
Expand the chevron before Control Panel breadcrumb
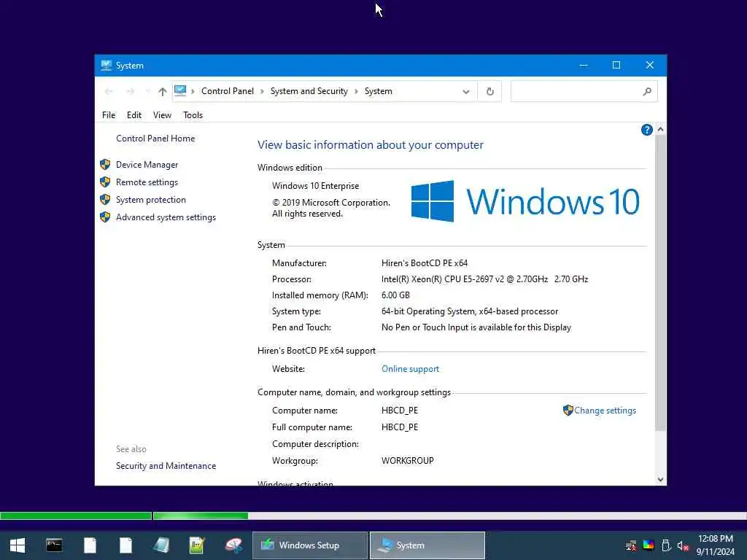tap(193, 91)
